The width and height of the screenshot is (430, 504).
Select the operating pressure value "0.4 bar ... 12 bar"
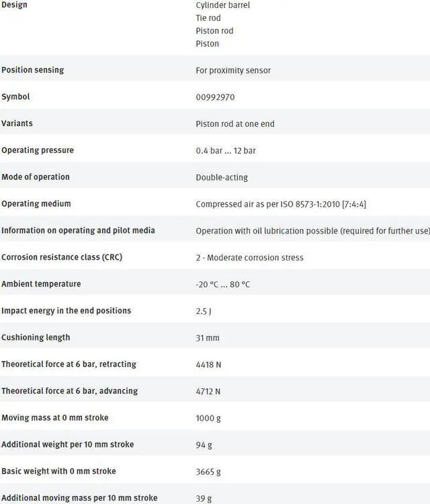pyautogui.click(x=226, y=150)
